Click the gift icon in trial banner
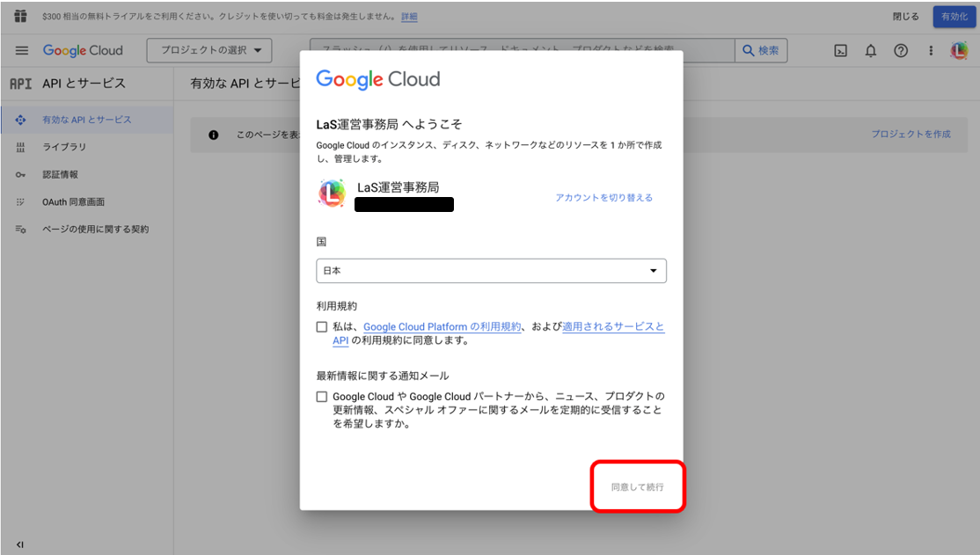Viewport: 980px width, 555px height. pyautogui.click(x=20, y=16)
